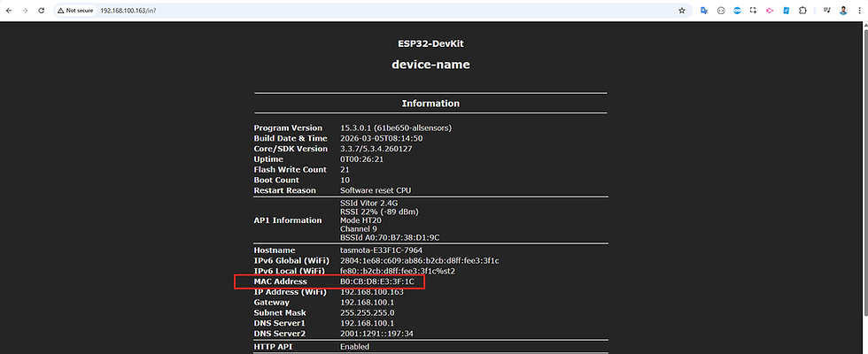Screen dimensions: 868x354
Task: Reload the Tasmota information page
Action: (41, 11)
